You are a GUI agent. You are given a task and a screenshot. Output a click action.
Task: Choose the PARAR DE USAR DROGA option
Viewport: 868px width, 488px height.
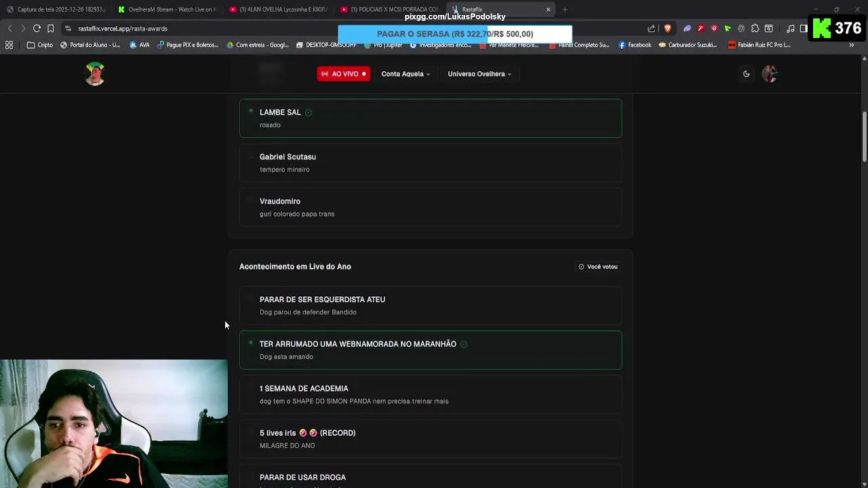coord(431,476)
